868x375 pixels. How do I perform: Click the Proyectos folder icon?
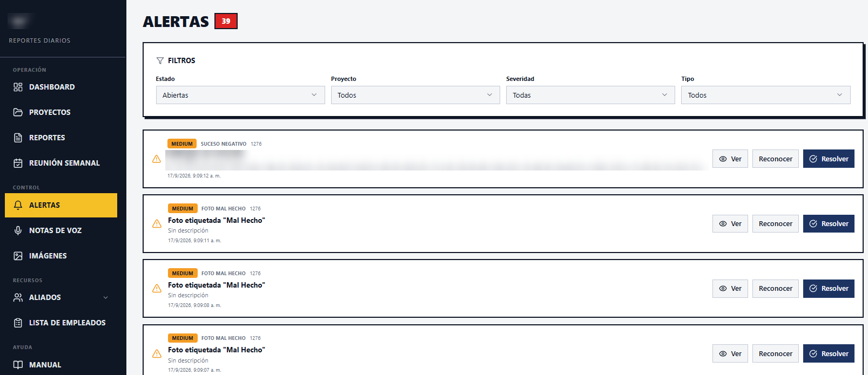(18, 112)
